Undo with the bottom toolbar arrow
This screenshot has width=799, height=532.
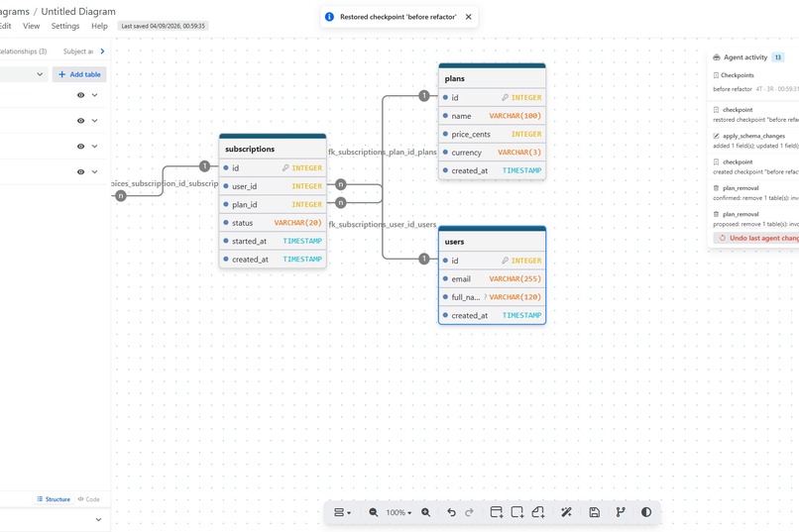[451, 512]
